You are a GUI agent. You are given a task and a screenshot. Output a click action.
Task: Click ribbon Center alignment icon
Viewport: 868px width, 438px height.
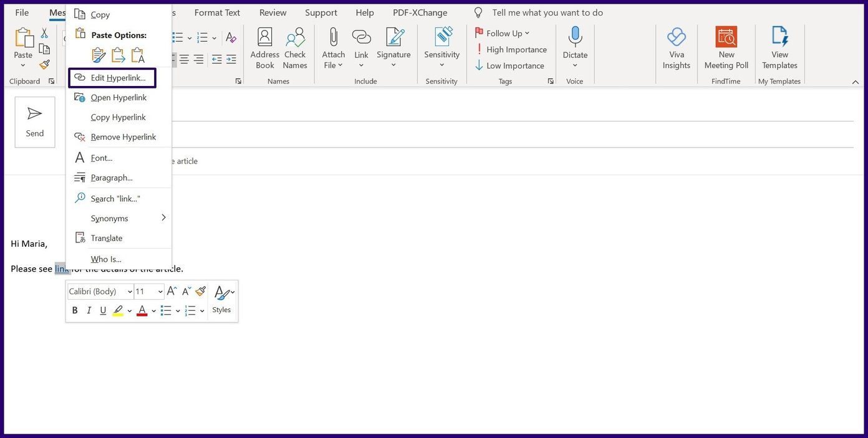click(x=184, y=59)
